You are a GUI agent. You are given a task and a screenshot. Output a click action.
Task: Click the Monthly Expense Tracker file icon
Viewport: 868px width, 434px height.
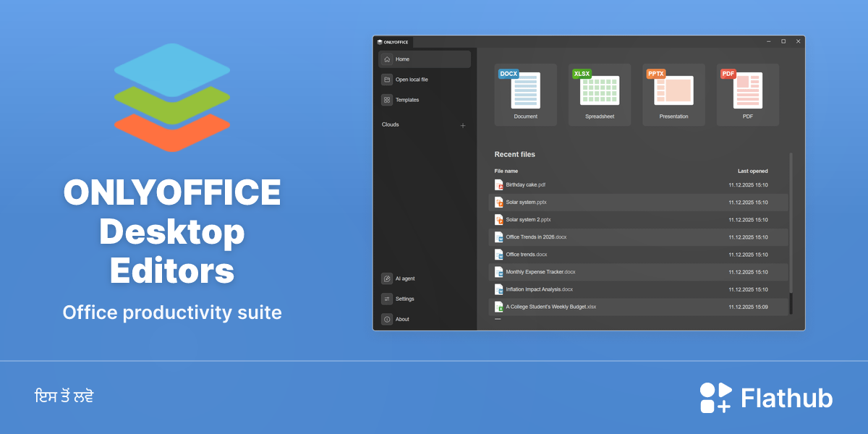click(498, 272)
